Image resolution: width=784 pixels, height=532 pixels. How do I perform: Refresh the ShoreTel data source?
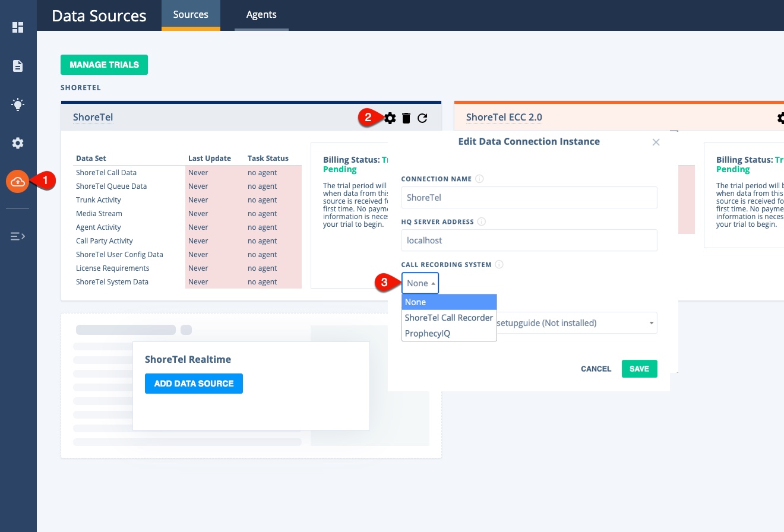tap(422, 118)
